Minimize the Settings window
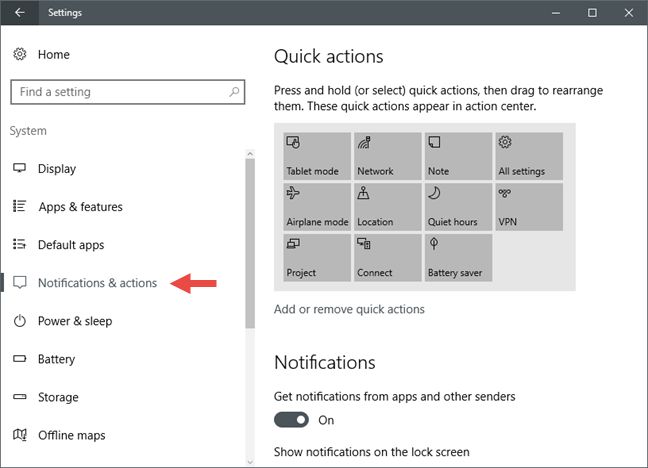 pyautogui.click(x=556, y=13)
